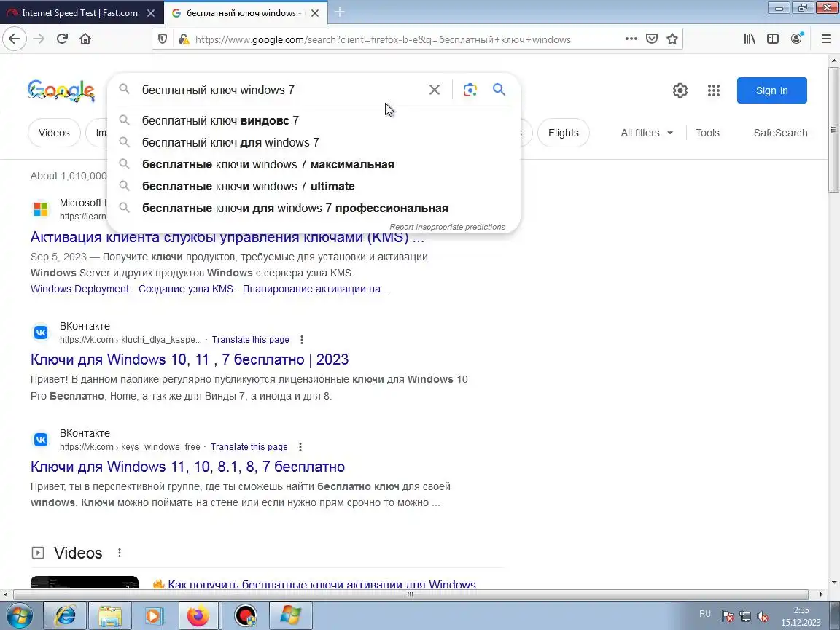This screenshot has width=840, height=630.
Task: Choose suggestion 'бесплатный ключ для windows 7'
Action: 314,142
